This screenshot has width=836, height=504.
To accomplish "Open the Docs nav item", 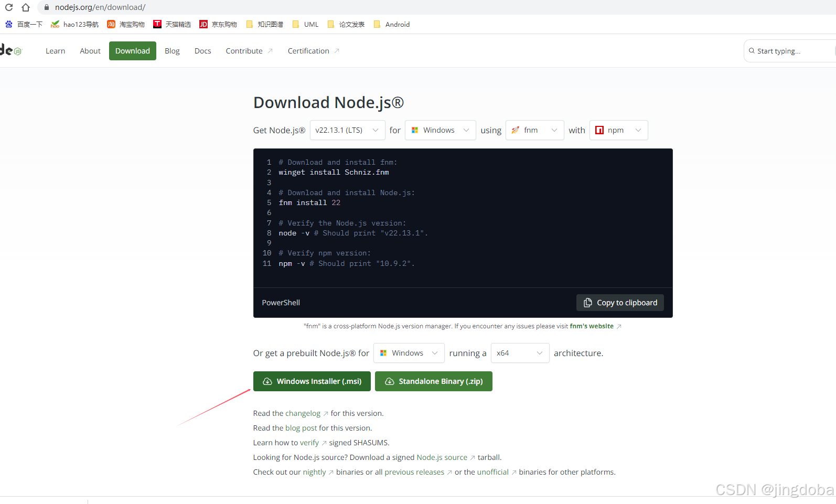I will click(x=202, y=51).
